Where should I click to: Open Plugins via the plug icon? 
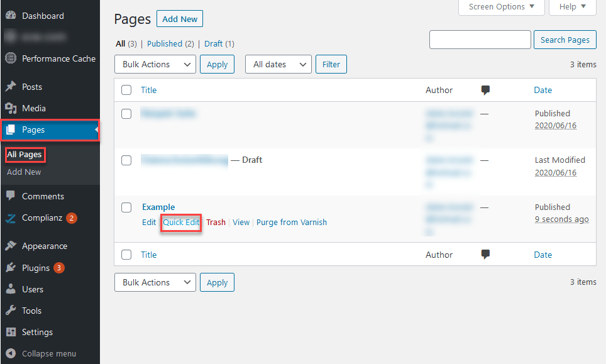click(x=11, y=268)
